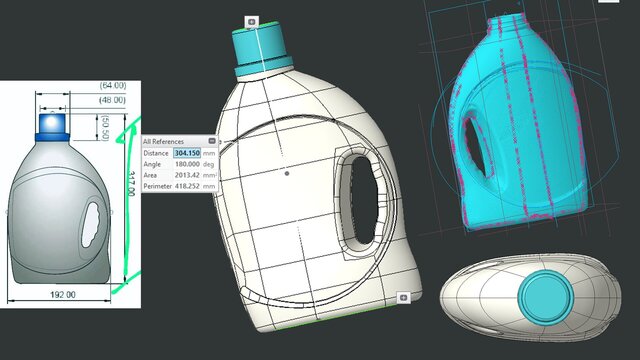Click the Perimeter label in measurement panel
Screen dimensions: 640x360
[x=158, y=186]
